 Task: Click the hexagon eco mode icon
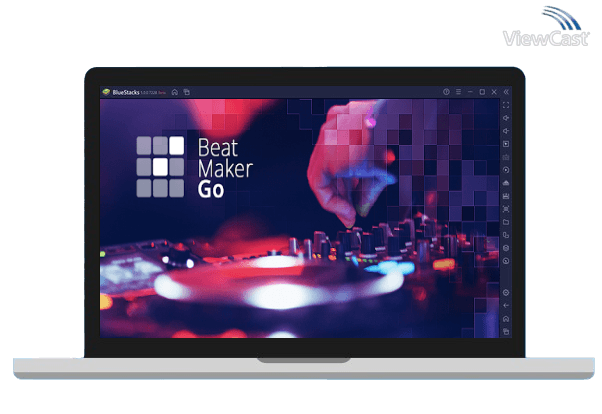pyautogui.click(x=506, y=248)
